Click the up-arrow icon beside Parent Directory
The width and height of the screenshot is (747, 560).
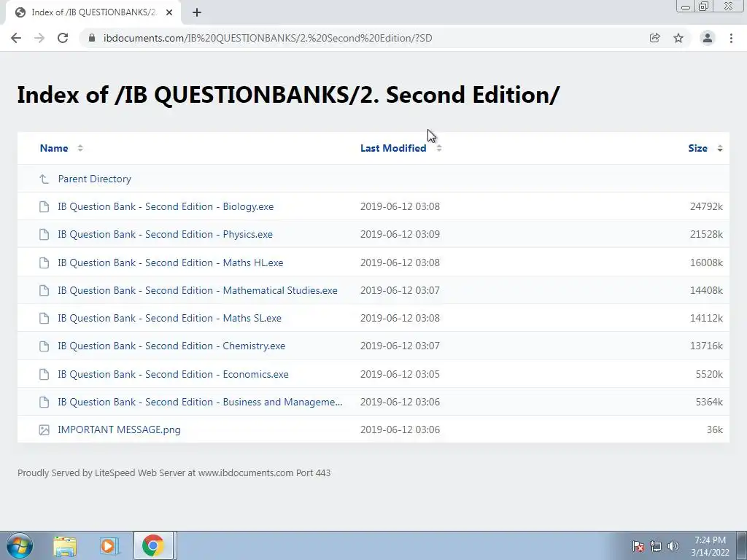point(44,179)
